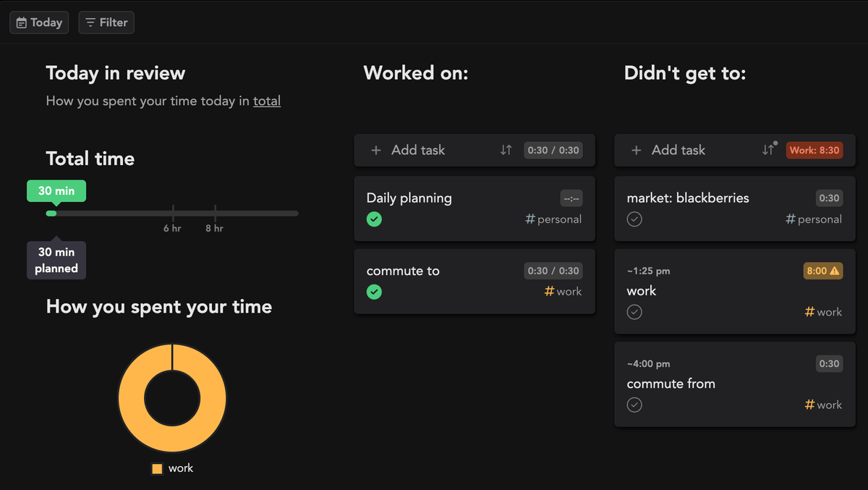Click the plus icon in Worked on column
This screenshot has height=490, width=868.
coord(376,150)
